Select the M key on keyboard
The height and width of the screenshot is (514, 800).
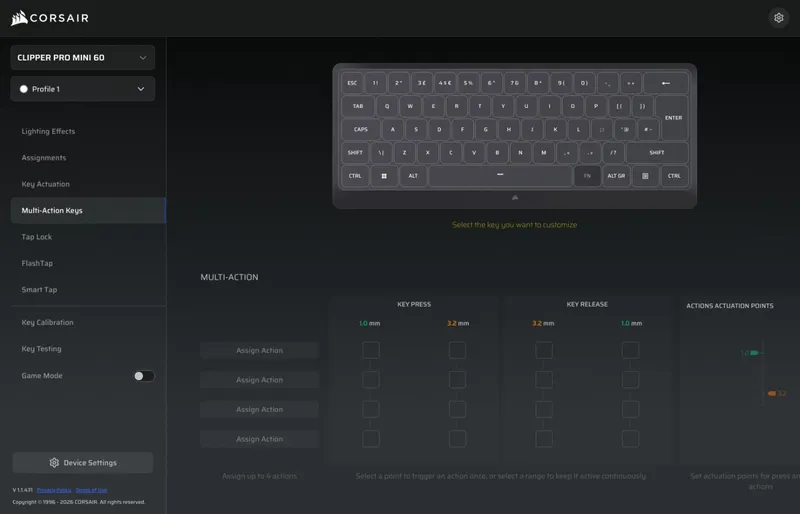coord(544,153)
